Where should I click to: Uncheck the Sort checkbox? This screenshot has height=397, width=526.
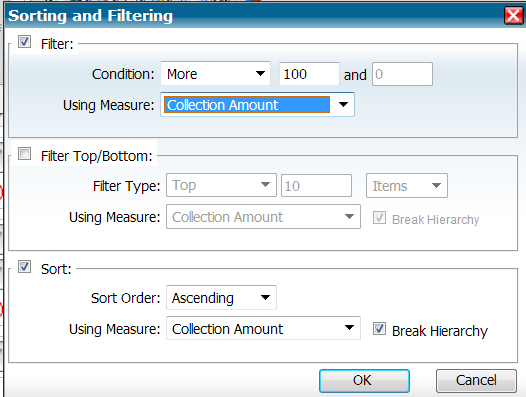[24, 267]
